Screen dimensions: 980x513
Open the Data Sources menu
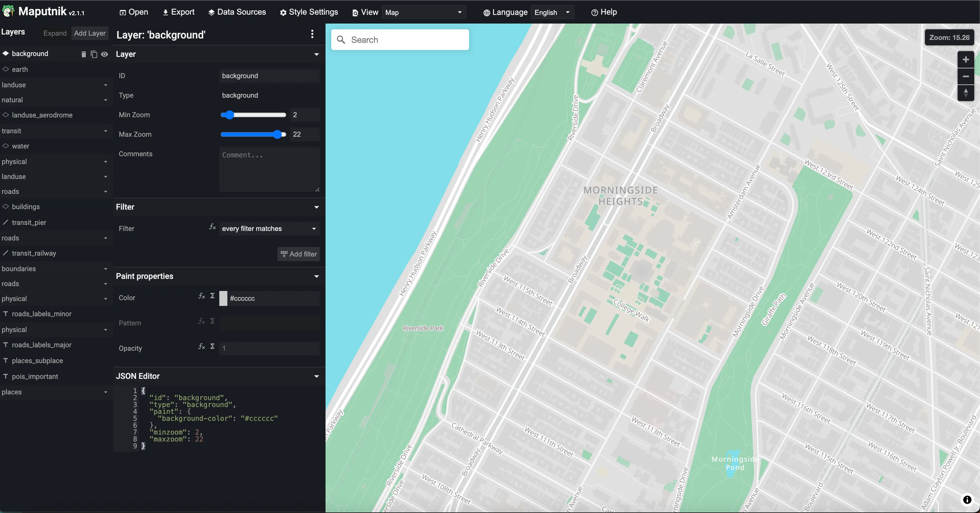point(237,12)
